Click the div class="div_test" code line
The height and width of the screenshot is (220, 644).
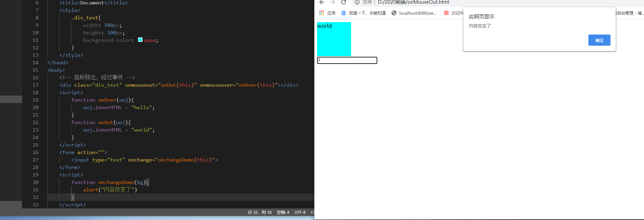(x=179, y=85)
